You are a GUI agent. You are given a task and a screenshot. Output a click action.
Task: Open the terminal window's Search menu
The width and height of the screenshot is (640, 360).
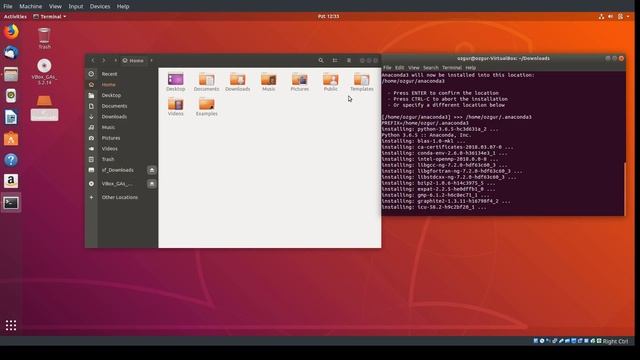point(431,68)
